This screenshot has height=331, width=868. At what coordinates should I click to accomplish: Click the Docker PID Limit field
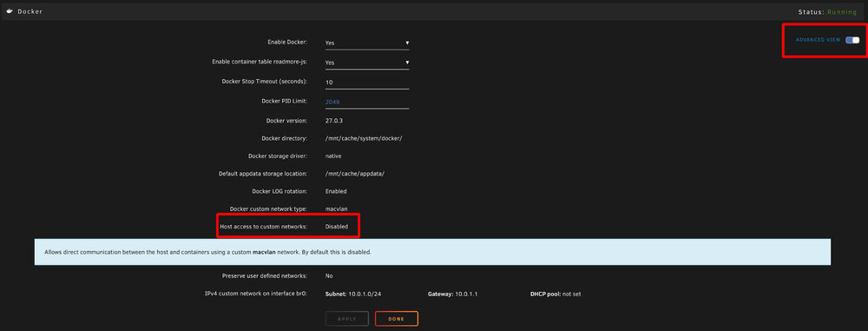[x=367, y=102]
